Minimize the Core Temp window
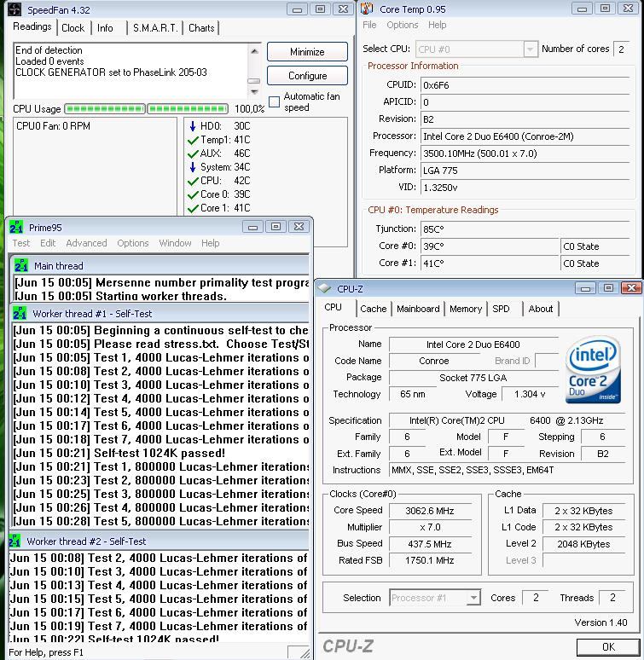The height and width of the screenshot is (660, 644). pos(582,9)
